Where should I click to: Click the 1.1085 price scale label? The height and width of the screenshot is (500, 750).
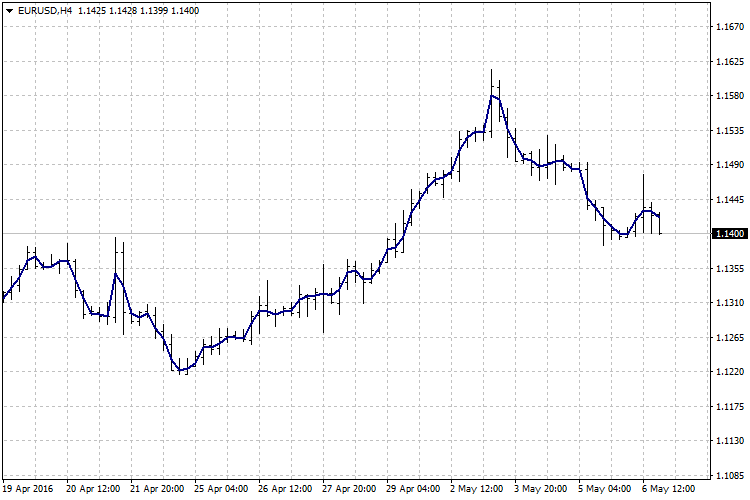(x=730, y=475)
